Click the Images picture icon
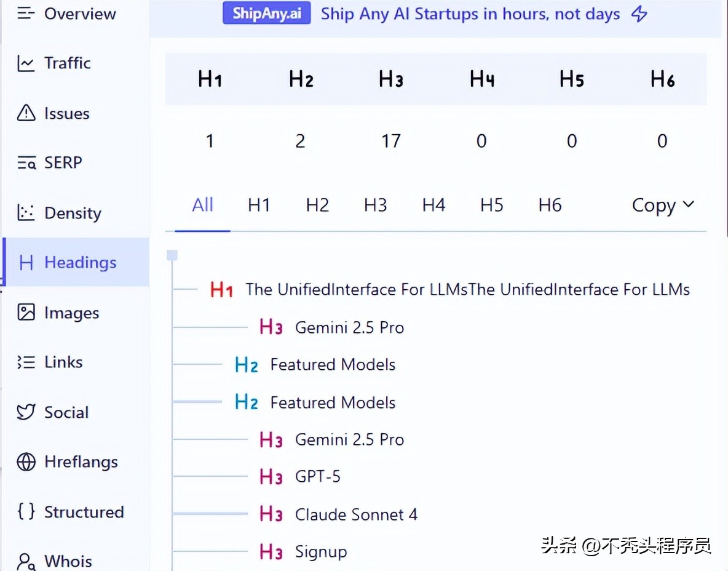The height and width of the screenshot is (571, 728). tap(26, 313)
